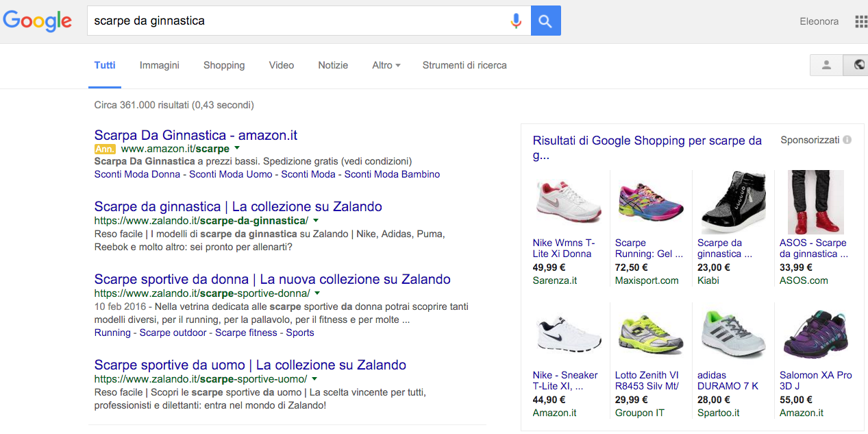Open adidas DURAMO 7 K product link

tap(728, 381)
